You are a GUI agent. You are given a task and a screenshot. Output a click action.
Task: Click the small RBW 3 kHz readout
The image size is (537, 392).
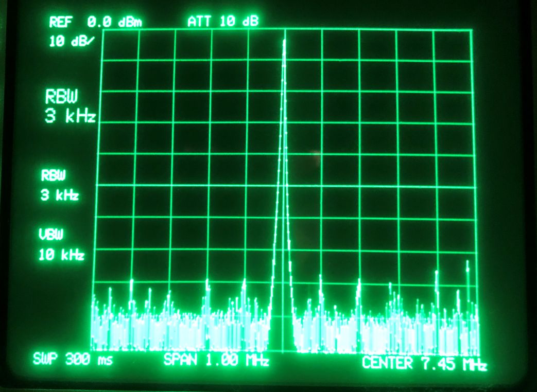coord(60,185)
